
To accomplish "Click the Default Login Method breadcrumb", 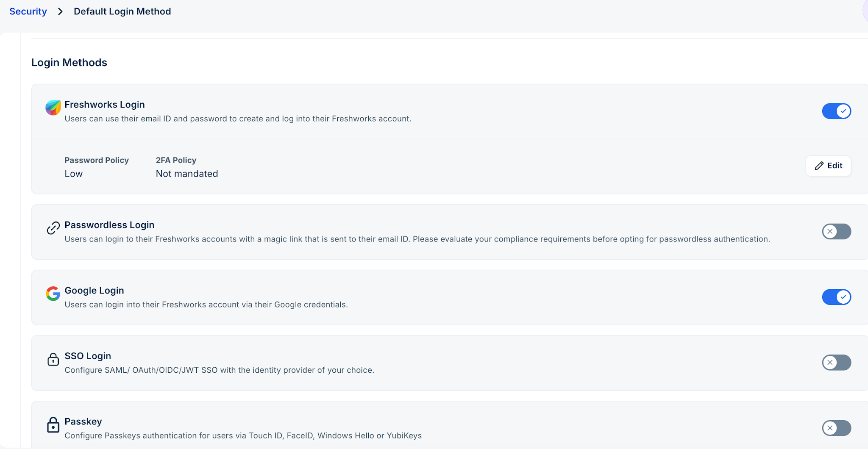I will pos(122,11).
